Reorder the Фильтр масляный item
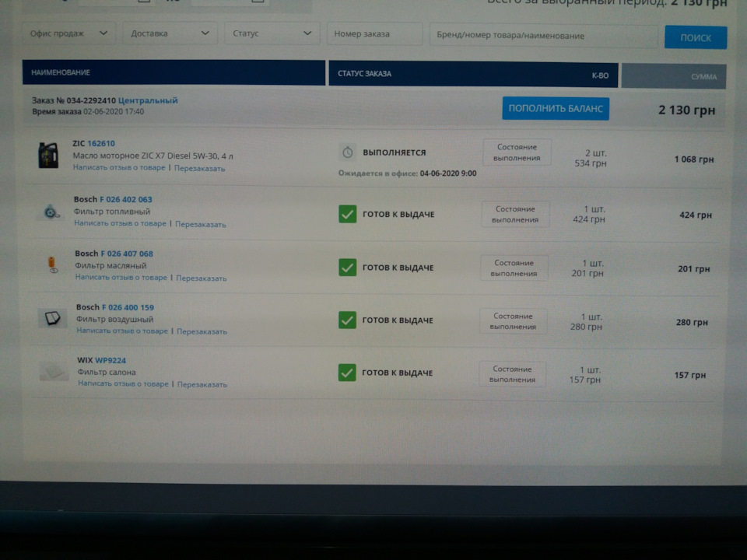Image resolution: width=747 pixels, height=560 pixels. (x=201, y=278)
